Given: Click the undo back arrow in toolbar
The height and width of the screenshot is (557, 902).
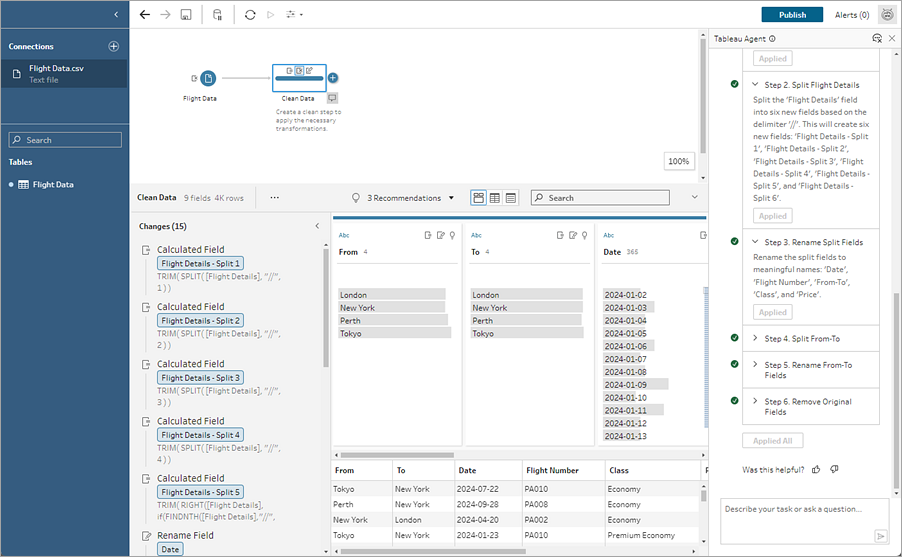Looking at the screenshot, I should click(145, 15).
